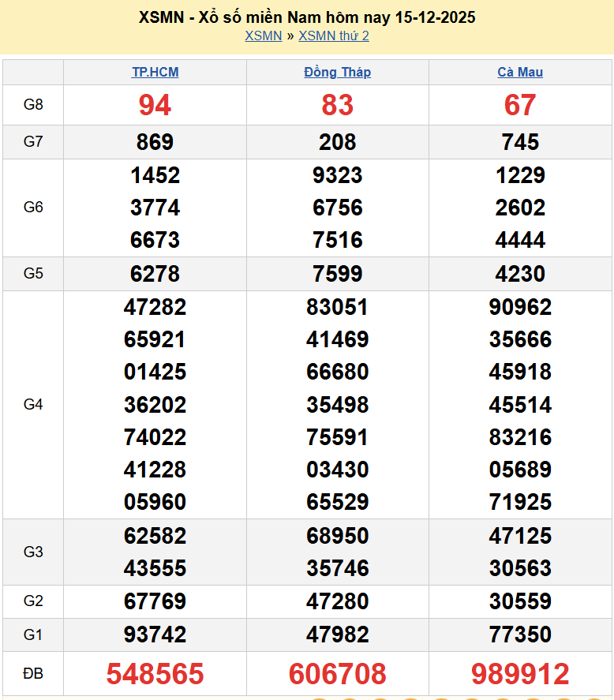Click the G8 result 94 for TP.HCM
Screen dimensions: 614x700
(155, 105)
